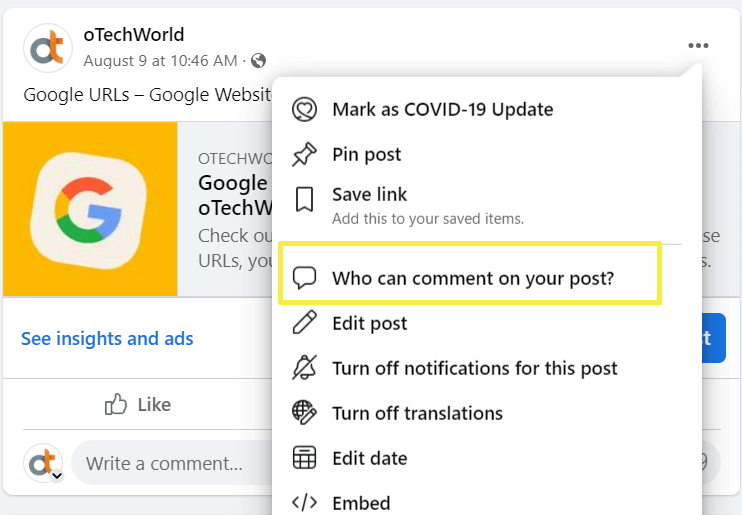Click the COVID-19 heart icon

pyautogui.click(x=304, y=109)
